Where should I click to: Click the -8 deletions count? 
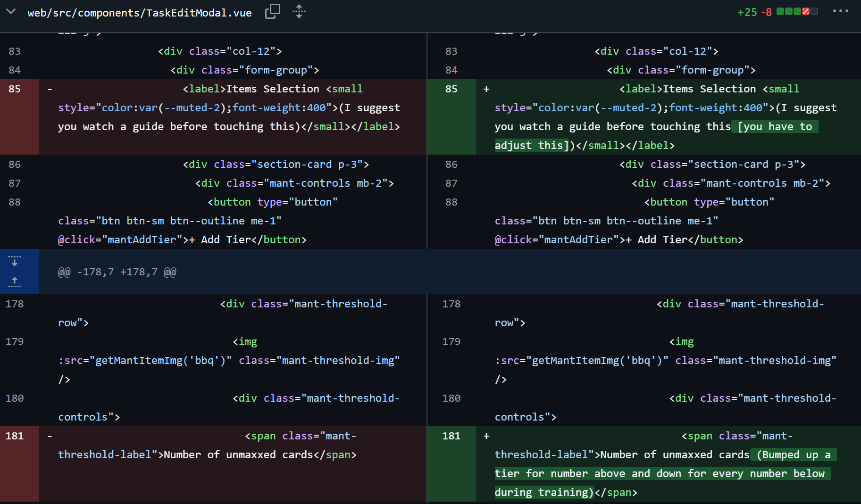pos(767,12)
